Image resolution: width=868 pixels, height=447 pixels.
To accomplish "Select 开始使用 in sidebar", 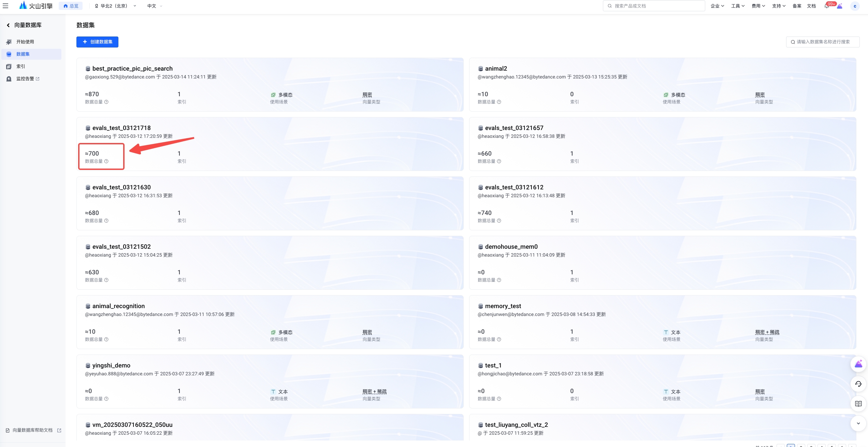I will (31, 42).
